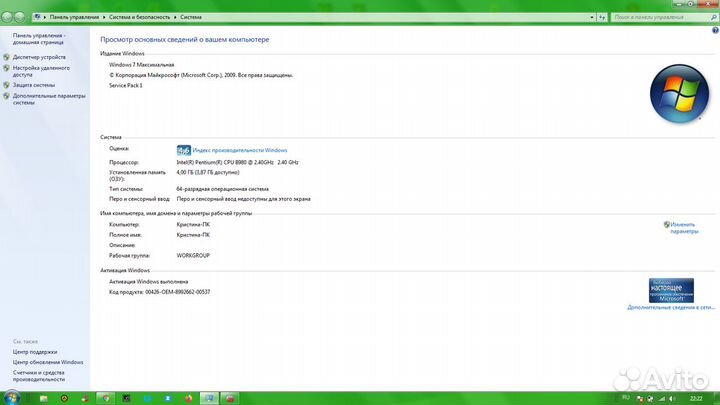Select Панель управления breadcrumb
The height and width of the screenshot is (405, 720).
click(74, 17)
